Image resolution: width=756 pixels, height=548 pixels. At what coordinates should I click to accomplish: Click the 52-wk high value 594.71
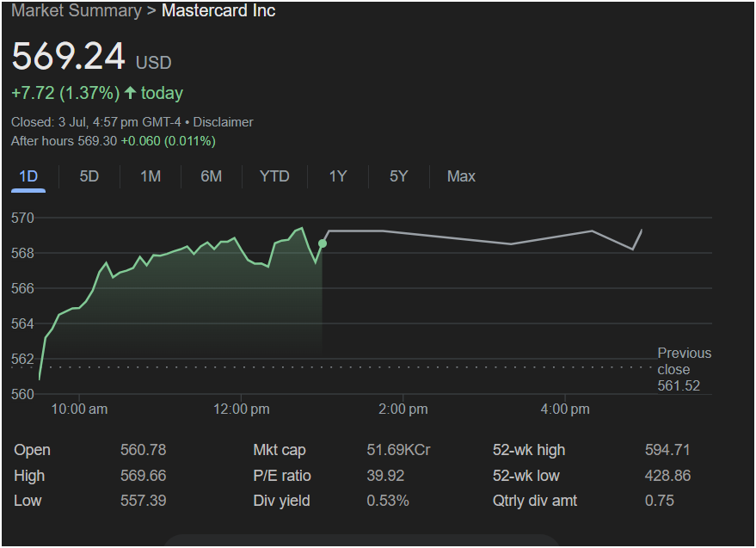667,450
